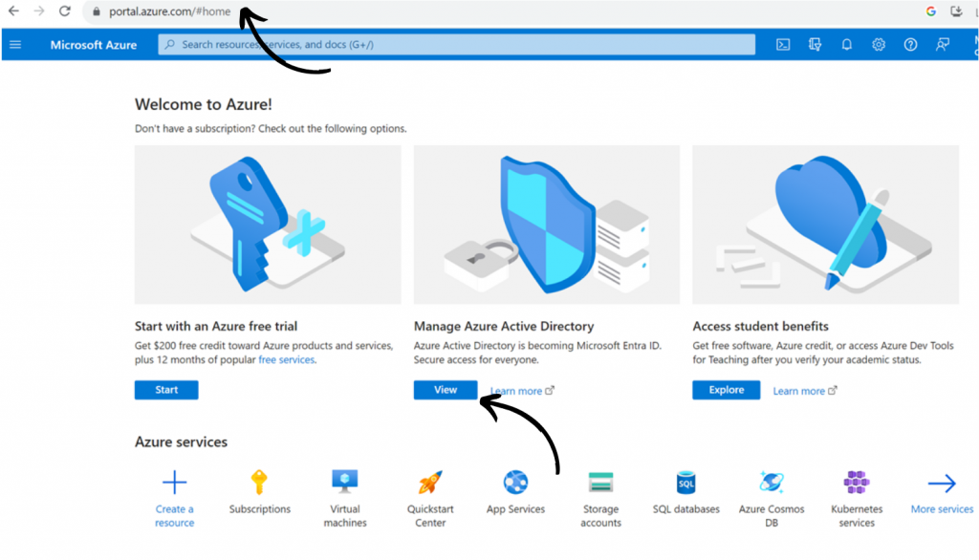Click "Access student benefits" title
The height and width of the screenshot is (560, 979).
click(760, 326)
